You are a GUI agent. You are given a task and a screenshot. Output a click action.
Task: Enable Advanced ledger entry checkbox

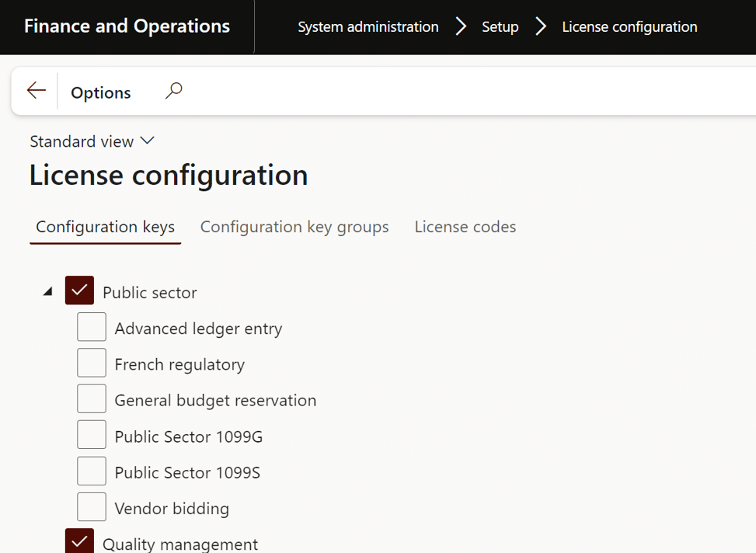(x=92, y=327)
